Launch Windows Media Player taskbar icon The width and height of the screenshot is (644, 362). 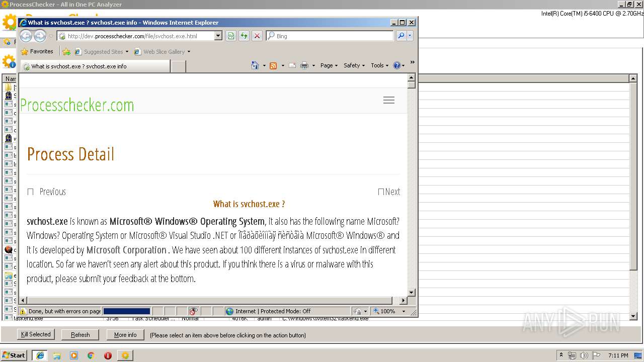click(x=74, y=355)
